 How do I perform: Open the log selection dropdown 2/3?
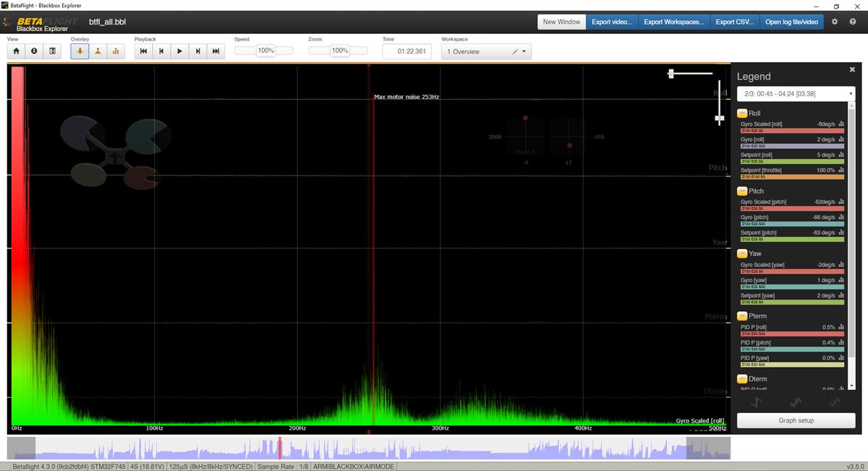pyautogui.click(x=796, y=94)
